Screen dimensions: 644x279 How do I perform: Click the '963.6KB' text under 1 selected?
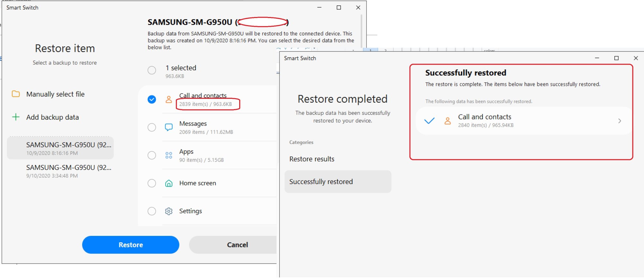(175, 76)
